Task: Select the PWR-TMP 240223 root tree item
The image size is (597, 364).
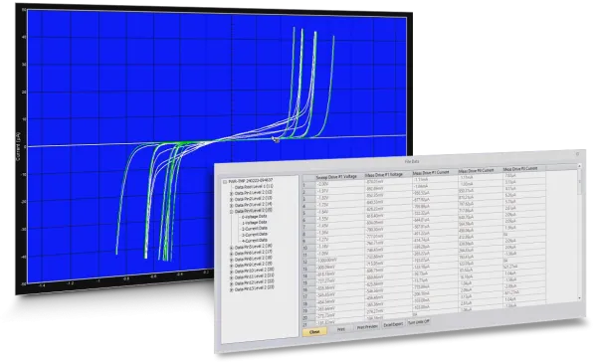Action: tap(250, 180)
